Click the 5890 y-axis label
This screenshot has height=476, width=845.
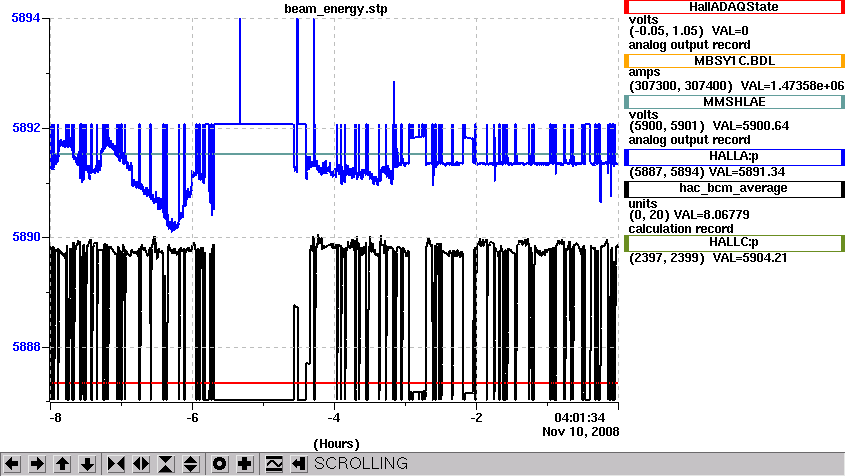tap(26, 237)
